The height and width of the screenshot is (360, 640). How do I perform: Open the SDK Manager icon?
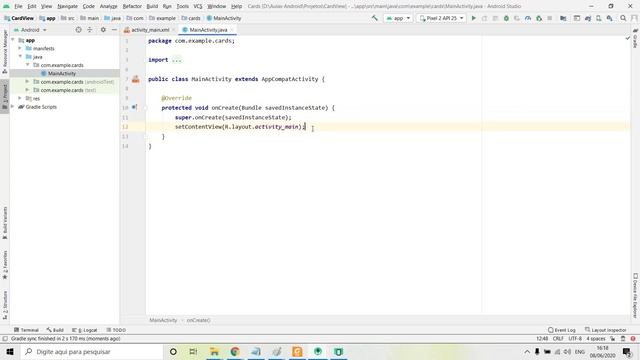coord(609,18)
